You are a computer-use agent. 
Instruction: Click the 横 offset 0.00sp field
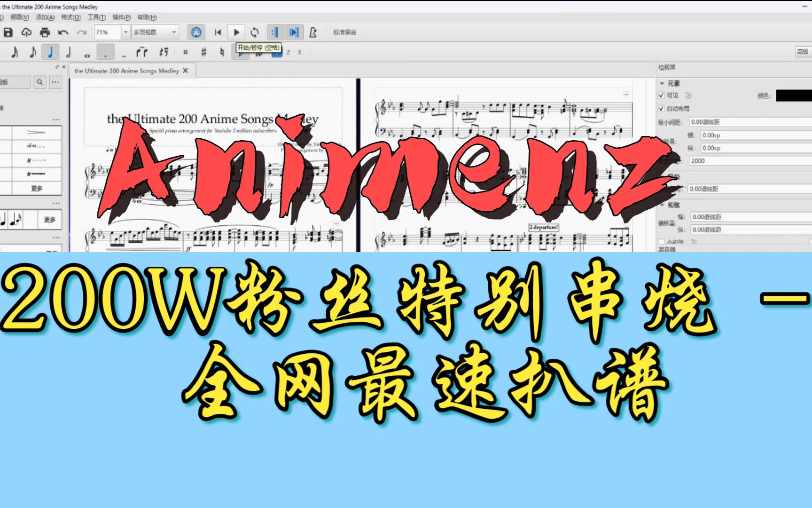pos(756,135)
